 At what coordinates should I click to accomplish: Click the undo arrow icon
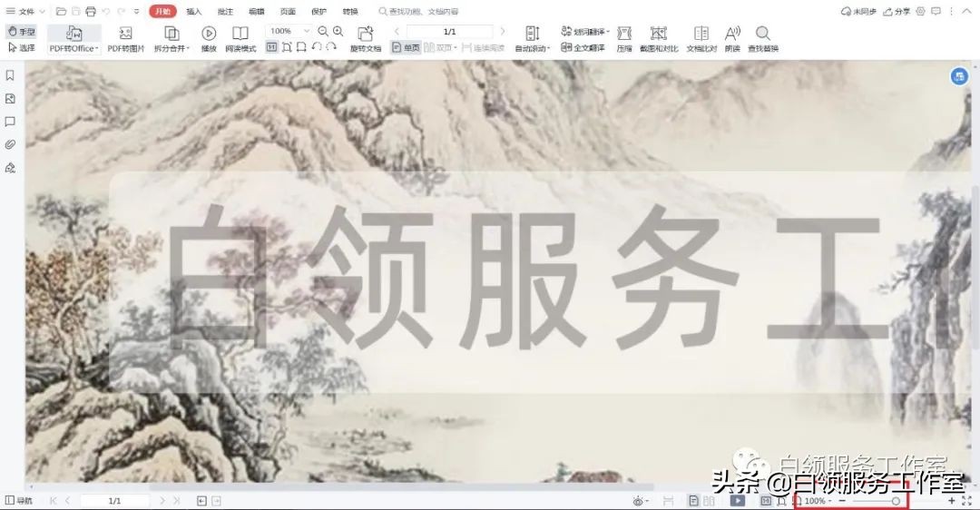click(x=105, y=11)
